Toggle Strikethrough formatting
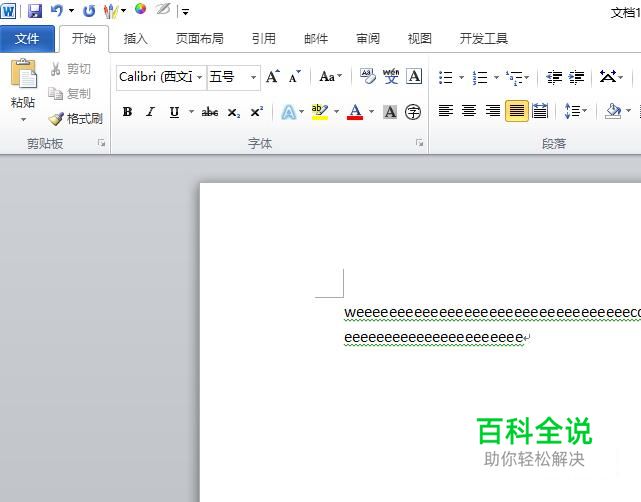 210,112
